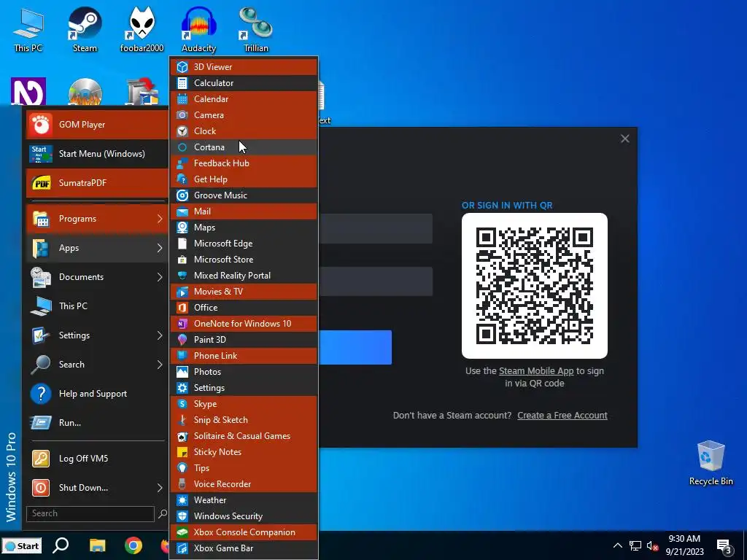Open the Tips app
This screenshot has height=560, width=747.
[x=244, y=467]
